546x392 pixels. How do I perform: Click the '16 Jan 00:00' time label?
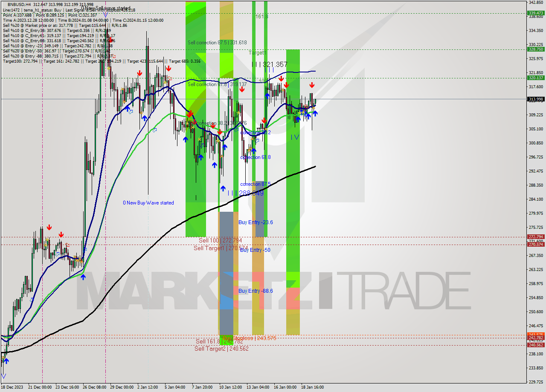click(285, 387)
